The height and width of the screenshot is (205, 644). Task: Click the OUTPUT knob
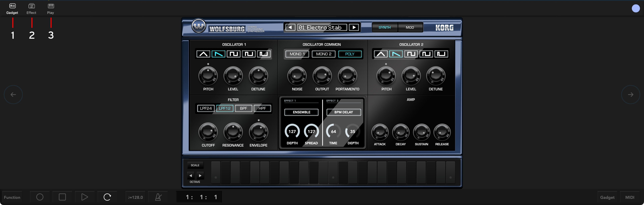click(322, 76)
